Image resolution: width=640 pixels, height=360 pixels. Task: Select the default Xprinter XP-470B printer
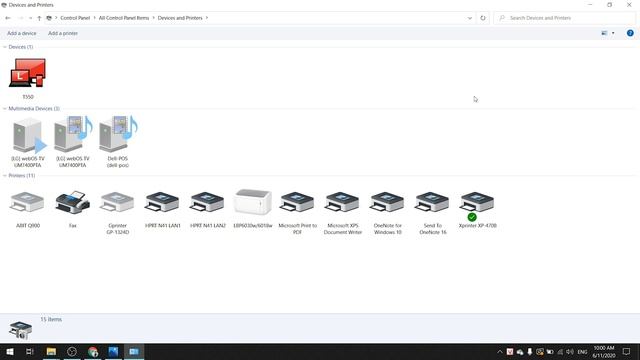[x=477, y=205]
